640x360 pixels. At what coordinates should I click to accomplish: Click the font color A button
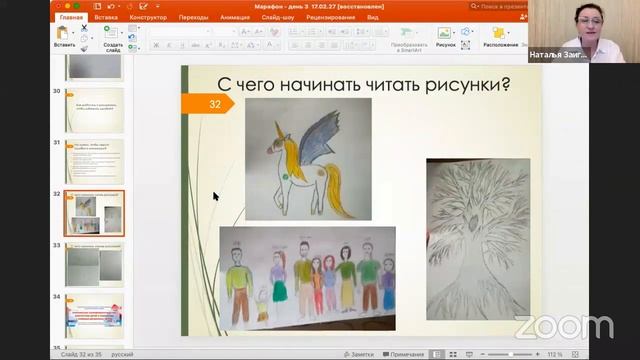(x=269, y=45)
